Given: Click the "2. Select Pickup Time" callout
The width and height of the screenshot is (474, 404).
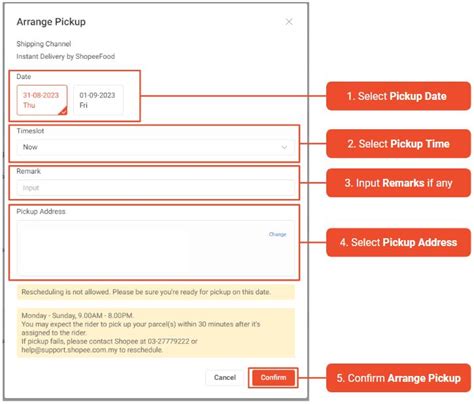Looking at the screenshot, I should [398, 144].
